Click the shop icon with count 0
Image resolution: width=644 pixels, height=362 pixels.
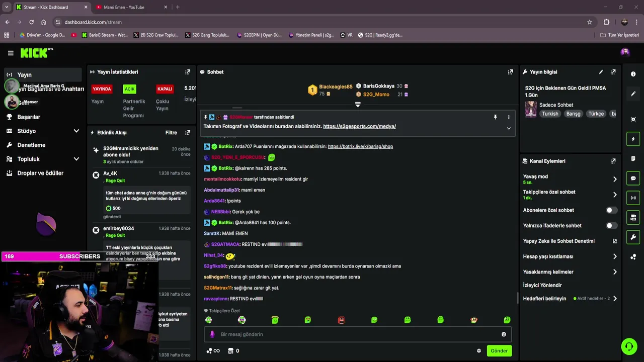point(233,351)
